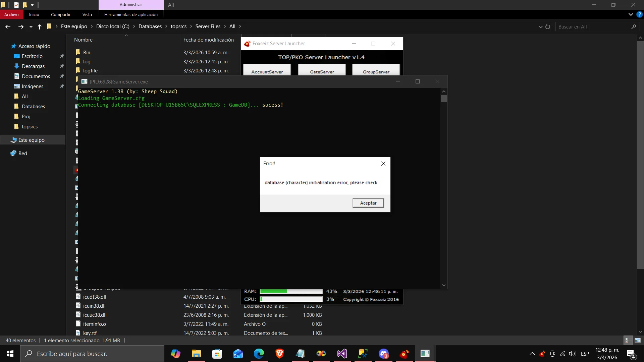644x362 pixels.
Task: Launch the Foxseiz Server Launcher taskbar icon
Action: 404,354
